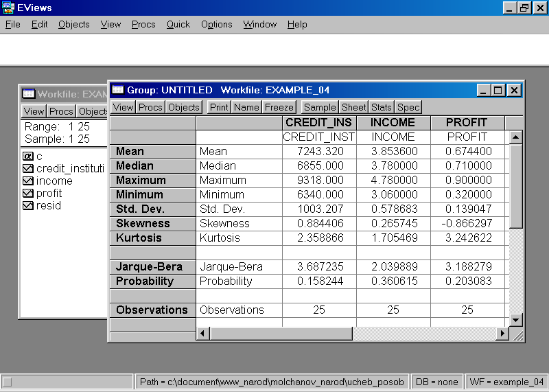Image resolution: width=549 pixels, height=392 pixels.
Task: Click the DB = none status bar field
Action: tap(436, 382)
